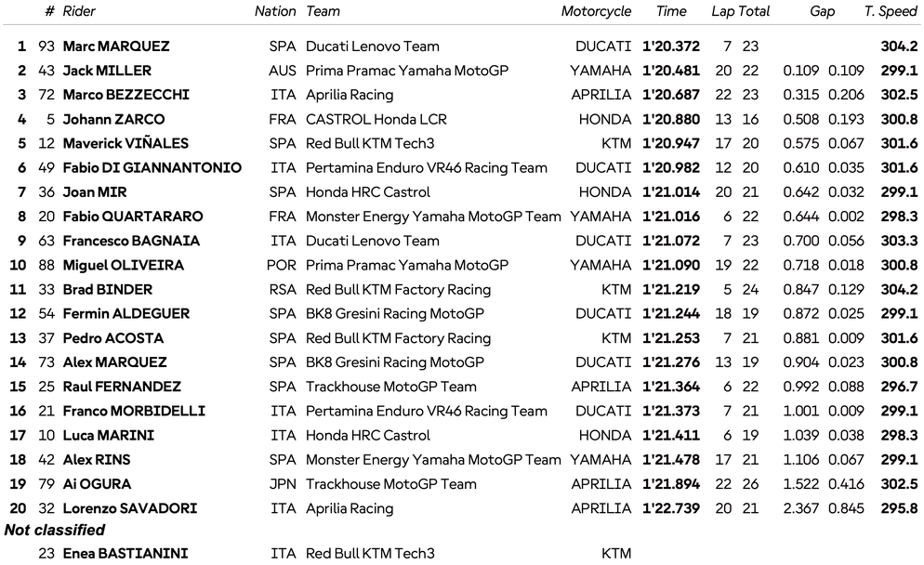
Task: Open Johann ZARCO's entry
Action: (113, 119)
